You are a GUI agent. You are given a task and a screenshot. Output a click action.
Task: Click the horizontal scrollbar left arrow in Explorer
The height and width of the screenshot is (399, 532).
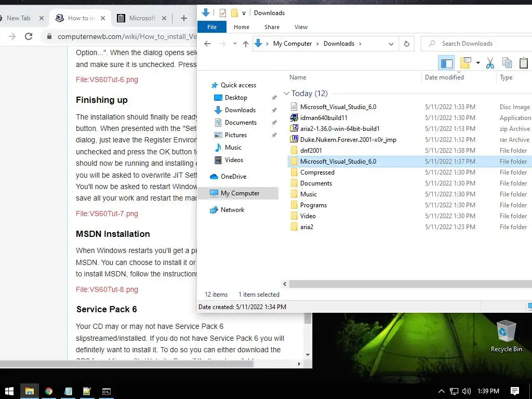point(285,284)
